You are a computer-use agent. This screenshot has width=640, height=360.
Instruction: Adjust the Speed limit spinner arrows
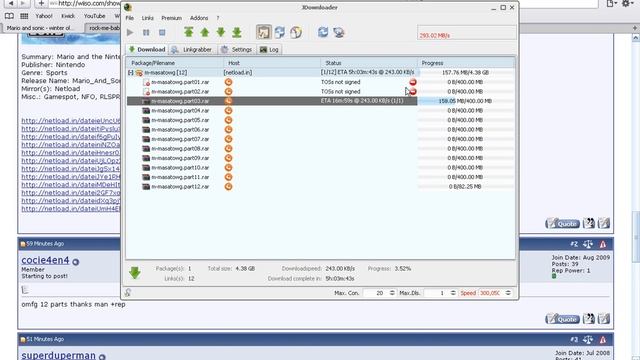[508, 293]
